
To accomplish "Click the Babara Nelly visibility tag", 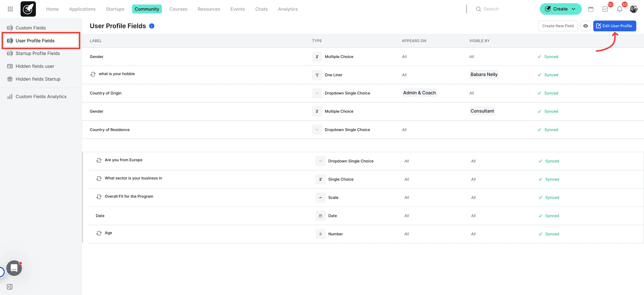I will pos(484,74).
